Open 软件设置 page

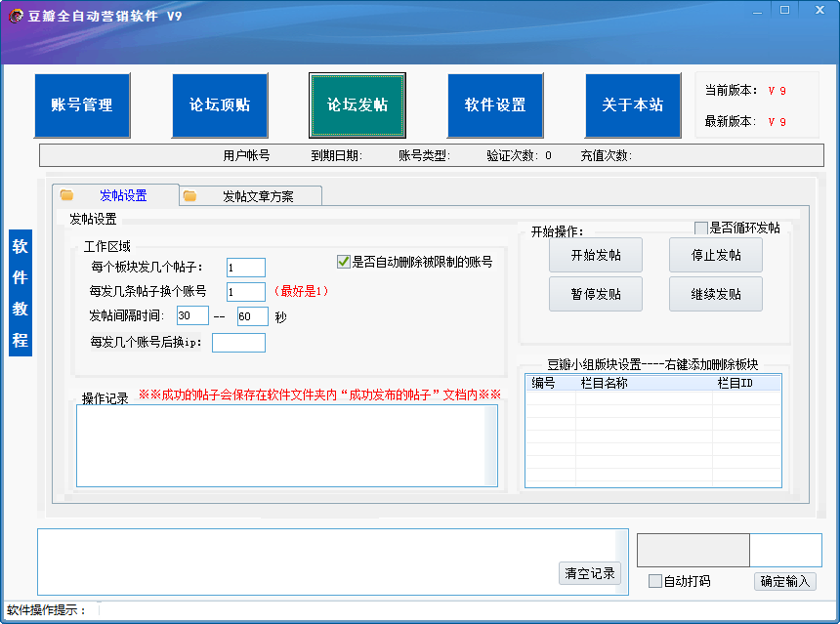pos(495,105)
